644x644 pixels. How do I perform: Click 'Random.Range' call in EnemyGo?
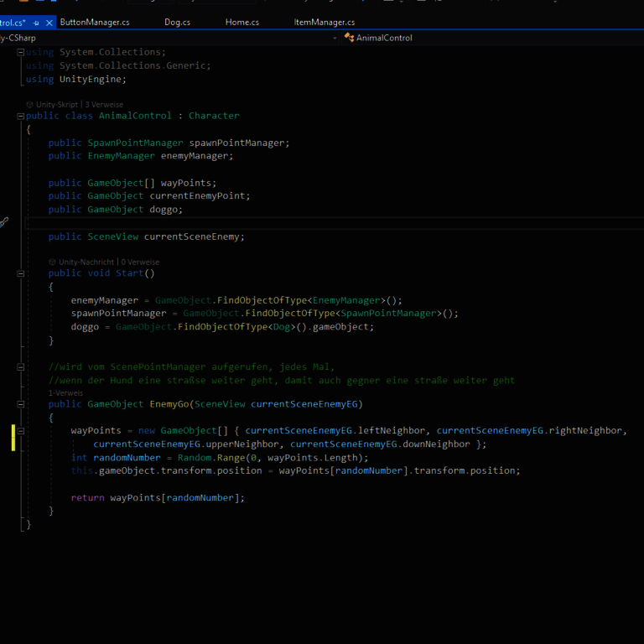point(210,458)
